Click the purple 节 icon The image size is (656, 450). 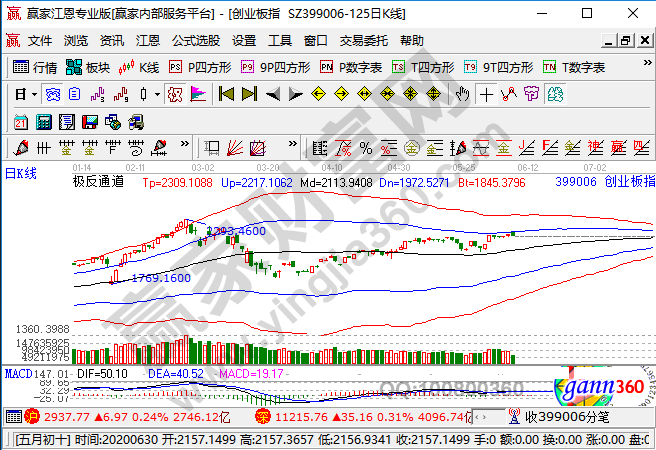coord(532,95)
